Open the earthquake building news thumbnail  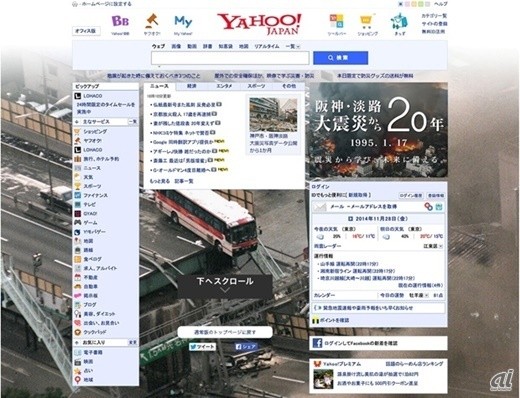[x=273, y=114]
